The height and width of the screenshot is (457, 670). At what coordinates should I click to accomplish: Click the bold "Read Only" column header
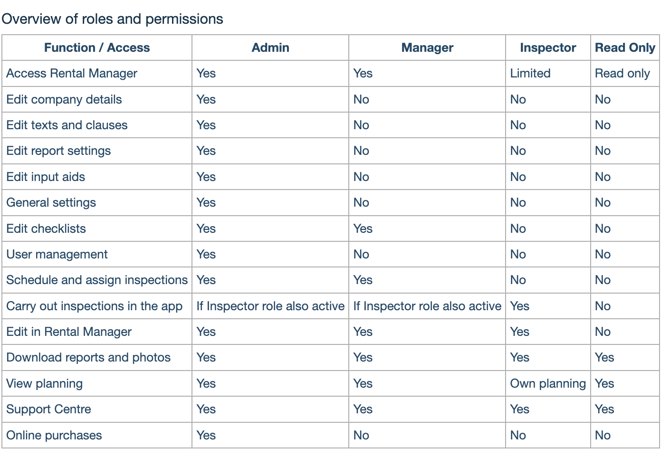(x=625, y=47)
